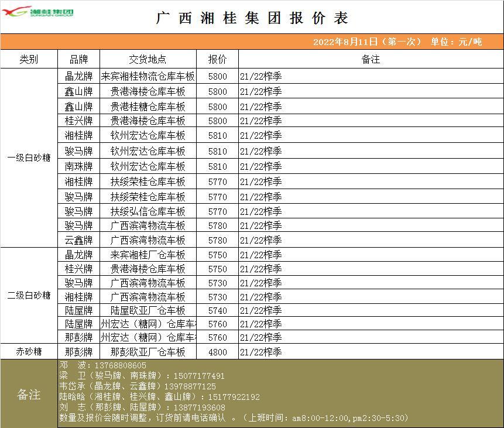
Task: Click the 品牌 column header
Action: click(x=78, y=59)
